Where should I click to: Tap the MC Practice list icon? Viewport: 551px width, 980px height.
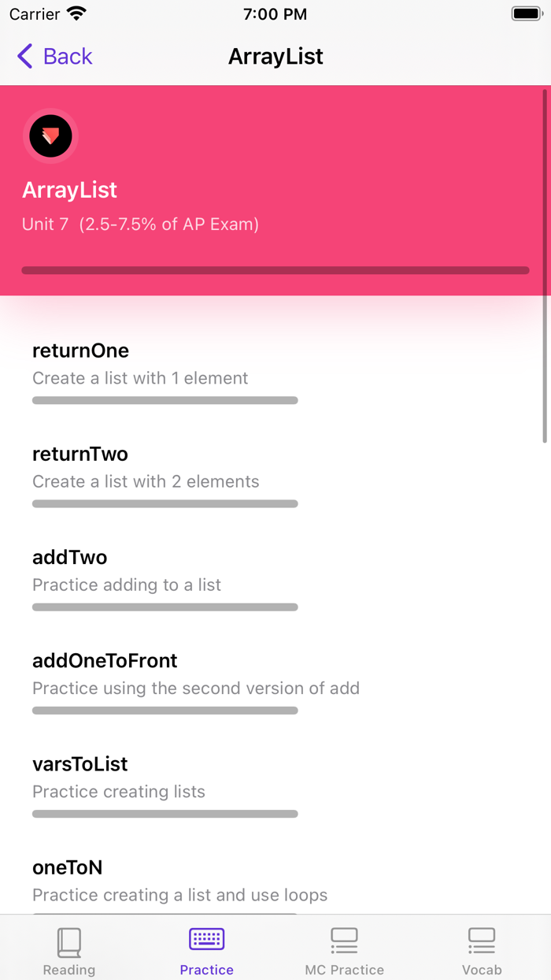[344, 941]
